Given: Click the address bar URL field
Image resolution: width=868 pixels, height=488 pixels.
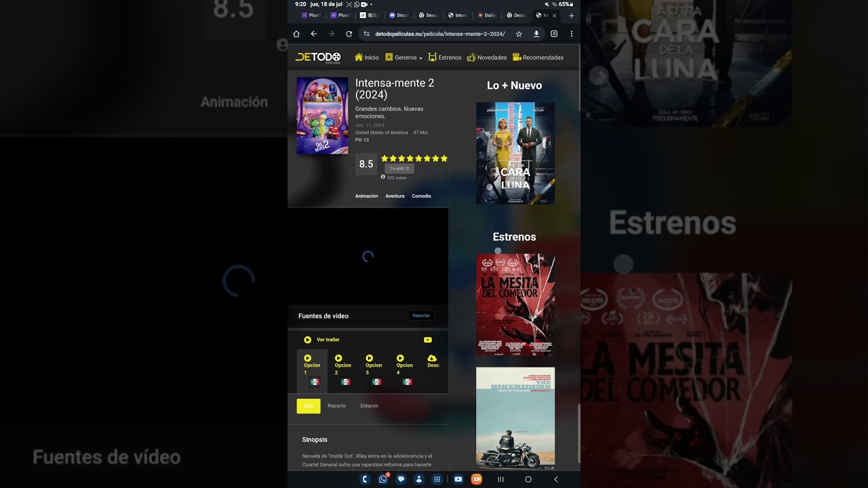Looking at the screenshot, I should click(437, 33).
